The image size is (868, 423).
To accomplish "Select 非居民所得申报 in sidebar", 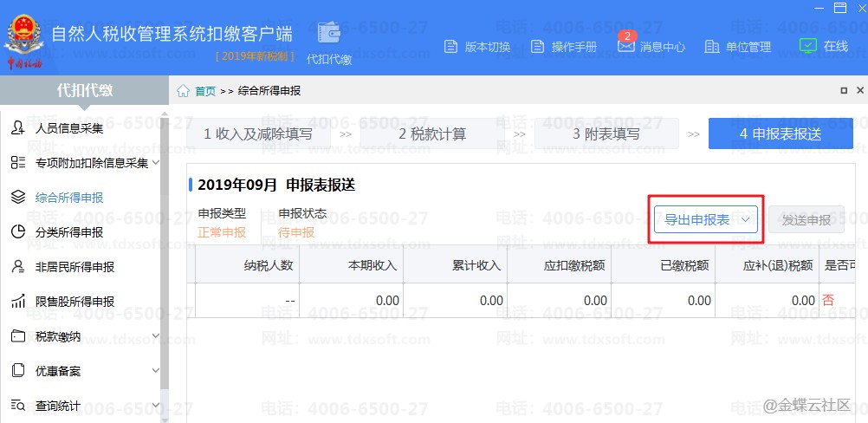I will [74, 267].
